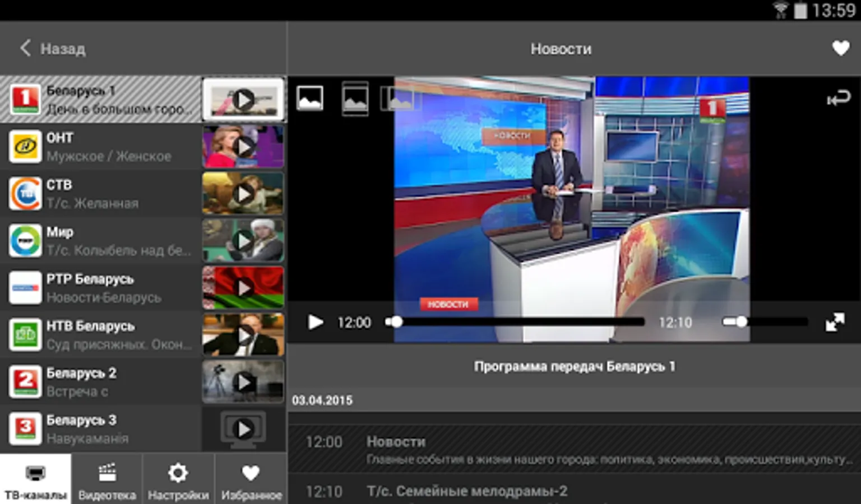Play the ОНТ channel thumbnail
The image size is (861, 504).
click(x=243, y=147)
